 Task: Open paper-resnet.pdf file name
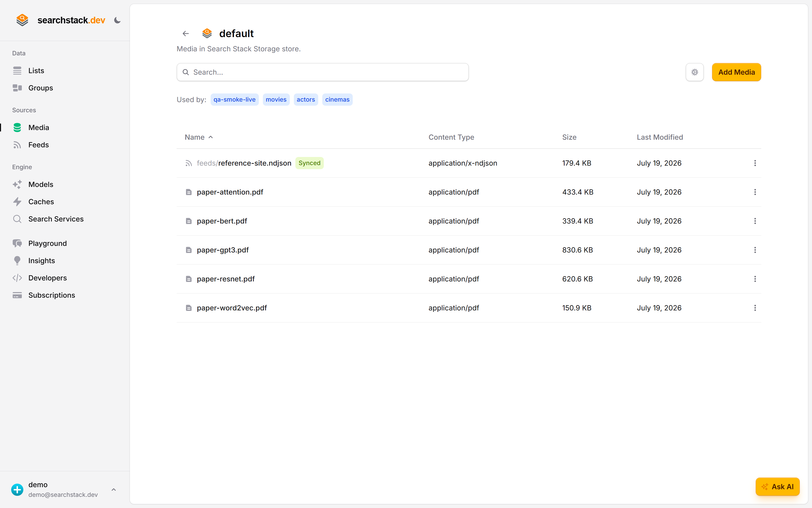226,279
